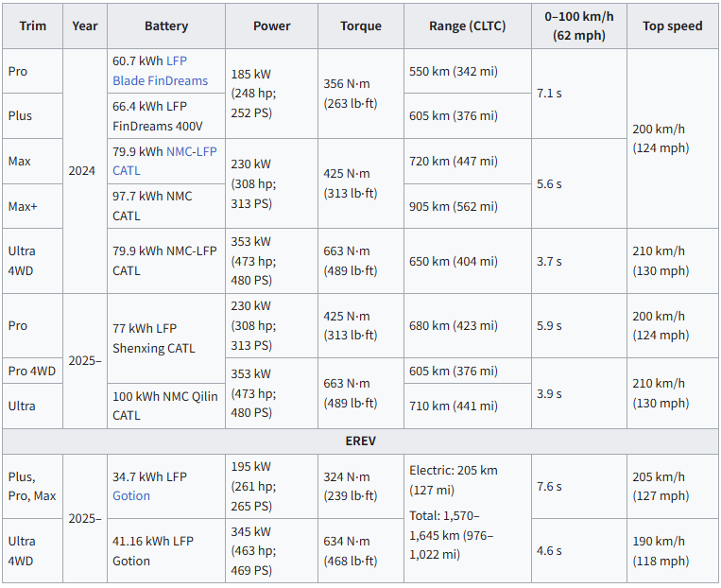Click the 100 kWh NMC Qilin battery cell
Viewport: 721px width, 588px height.
coord(166,406)
